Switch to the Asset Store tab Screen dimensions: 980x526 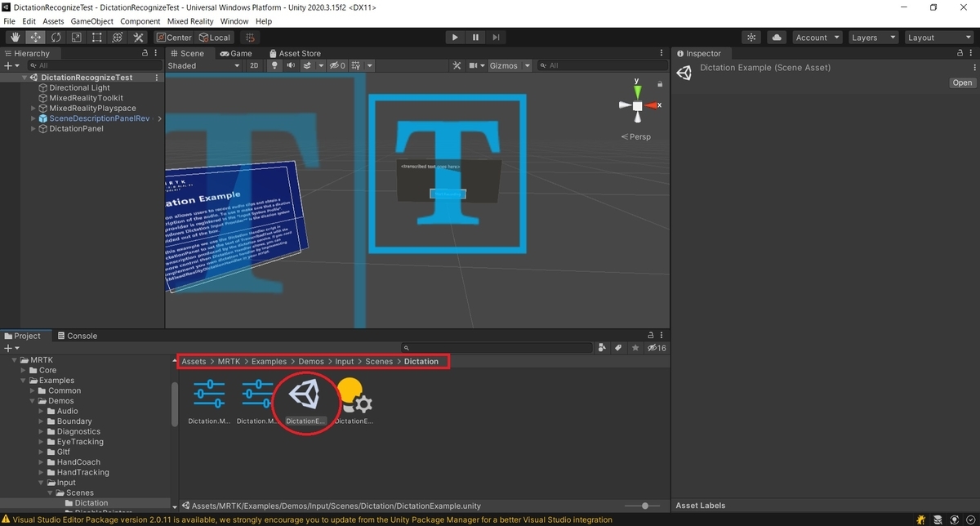pos(294,53)
